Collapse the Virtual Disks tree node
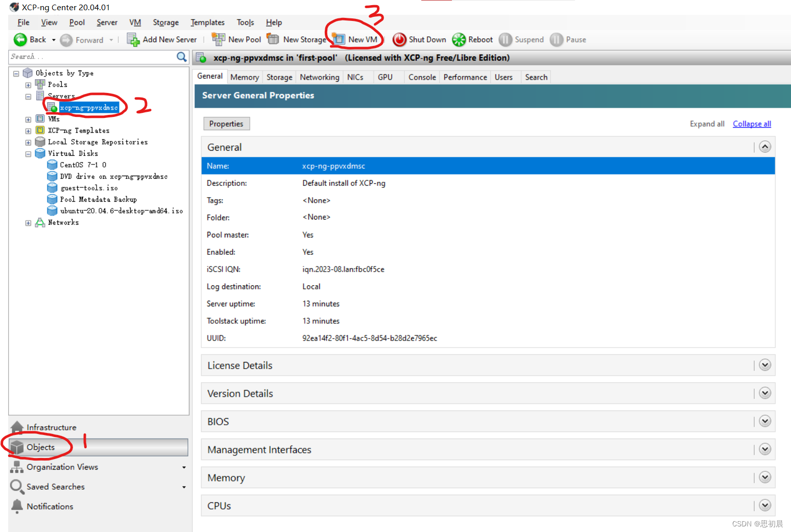The height and width of the screenshot is (532, 791). (x=28, y=154)
